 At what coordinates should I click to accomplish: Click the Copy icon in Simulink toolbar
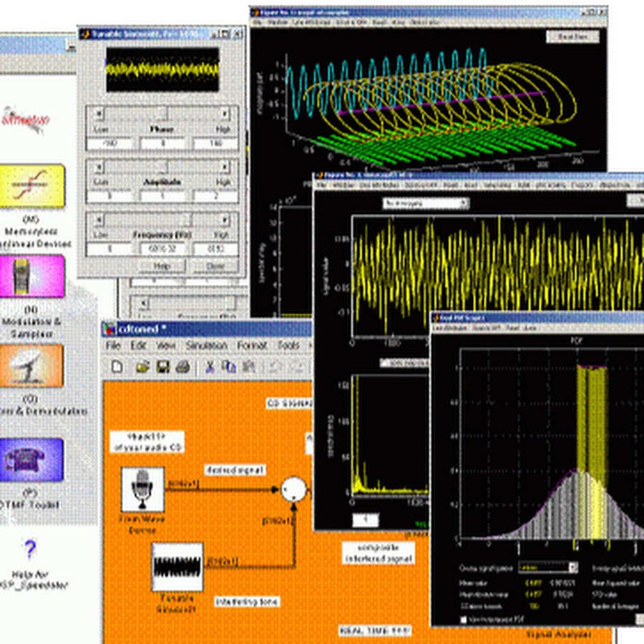(x=229, y=366)
